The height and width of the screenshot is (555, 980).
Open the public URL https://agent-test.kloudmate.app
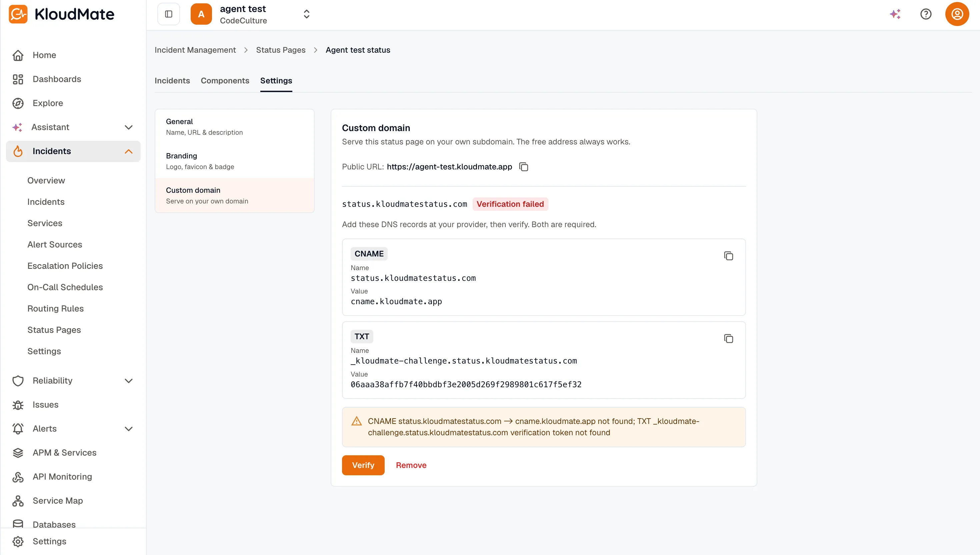(449, 167)
